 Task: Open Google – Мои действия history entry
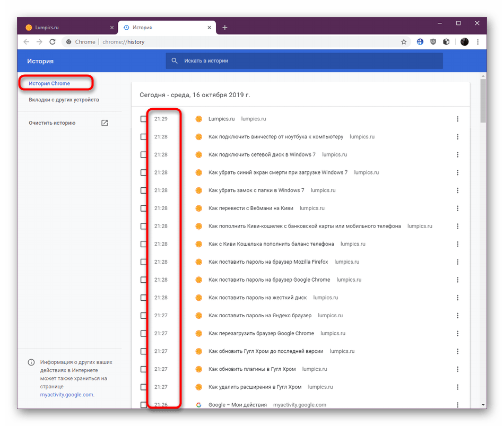tap(238, 405)
